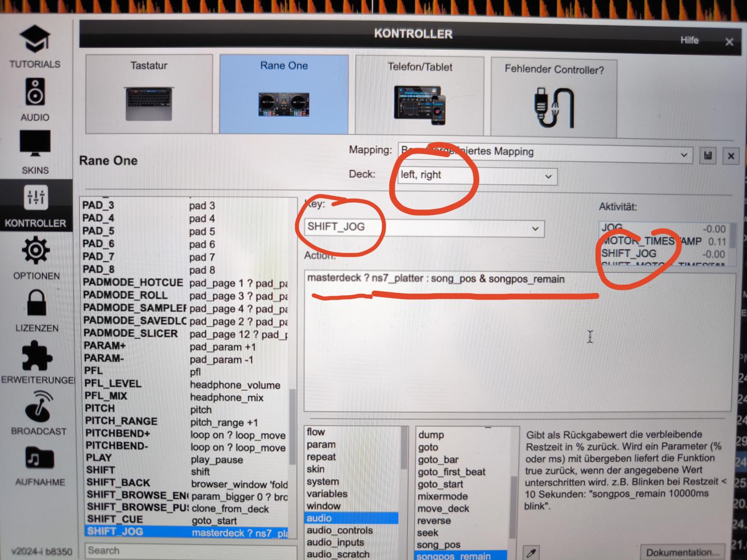
Task: Select the Telefon/Tablet tab
Action: point(420,95)
